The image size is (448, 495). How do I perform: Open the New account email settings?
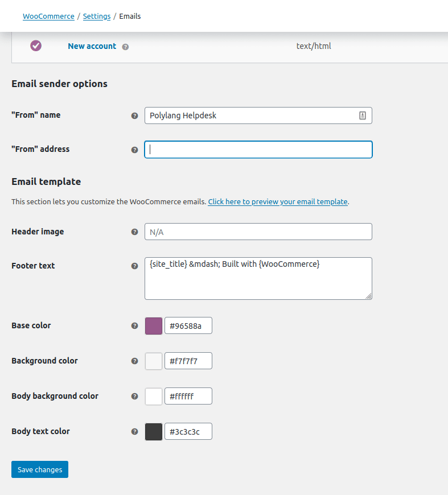[x=92, y=46]
